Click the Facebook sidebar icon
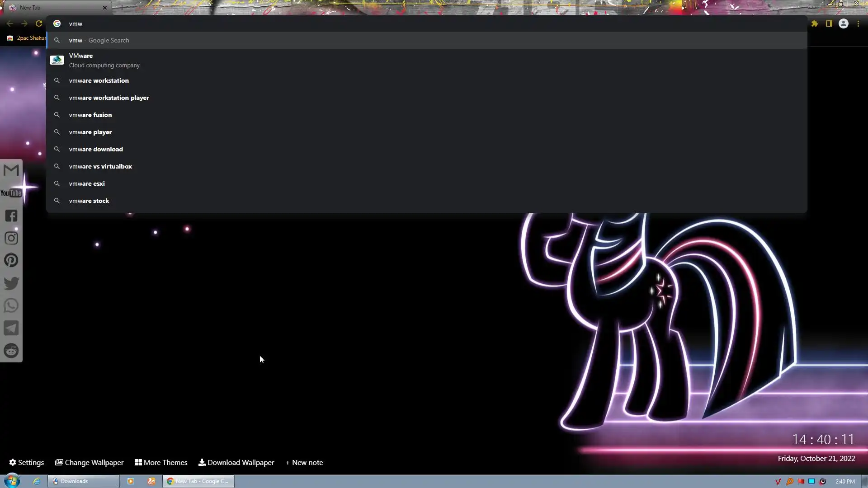 tap(11, 216)
